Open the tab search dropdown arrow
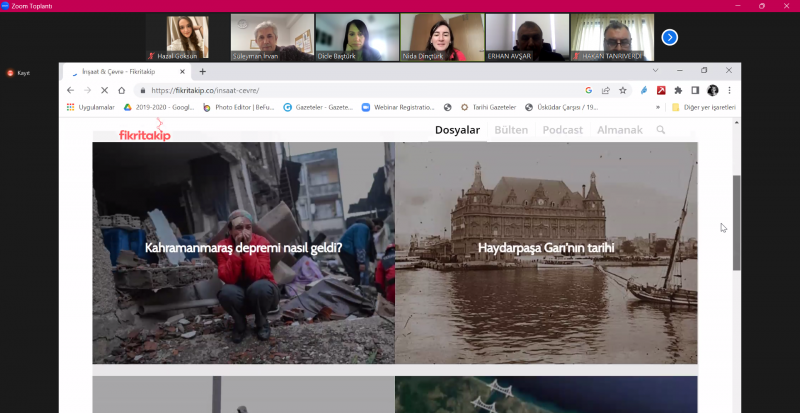The image size is (800, 413). pos(655,71)
